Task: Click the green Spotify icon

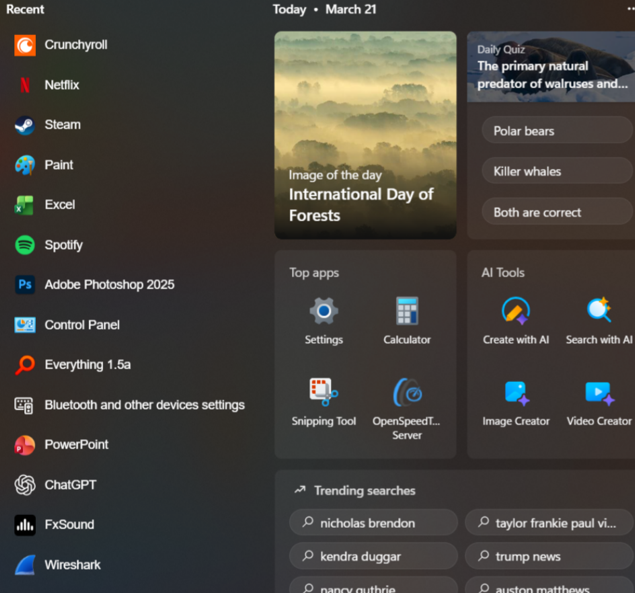Action: [25, 245]
